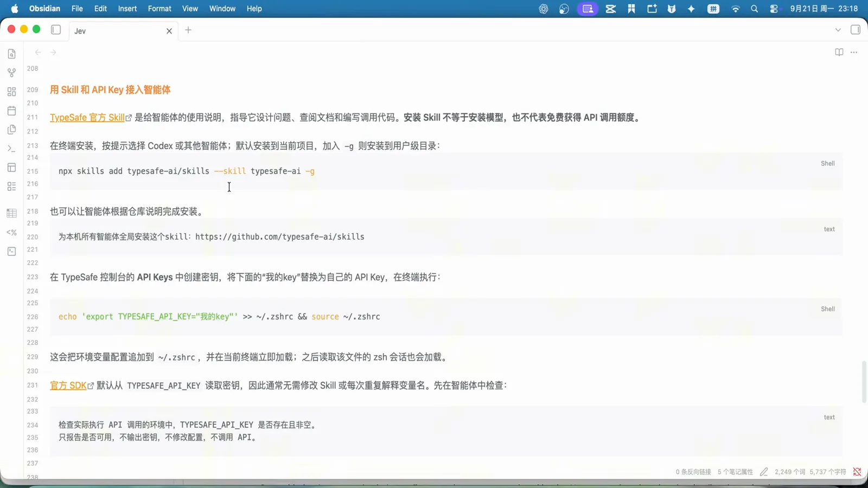
Task: Add a new tab with plus button
Action: pos(188,30)
